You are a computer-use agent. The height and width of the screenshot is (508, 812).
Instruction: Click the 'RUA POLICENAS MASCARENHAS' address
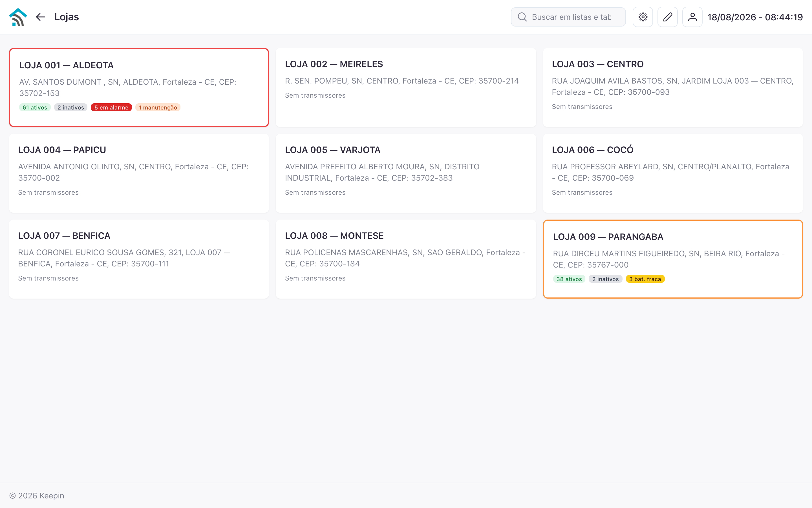405,258
